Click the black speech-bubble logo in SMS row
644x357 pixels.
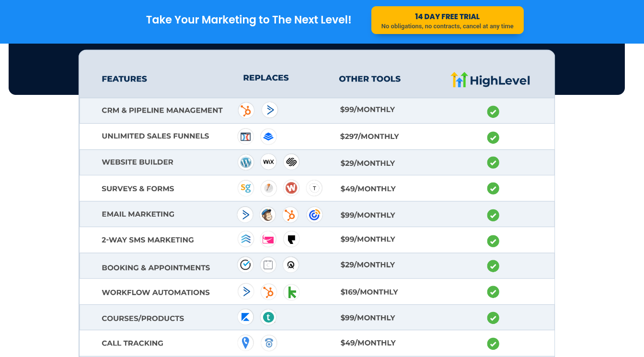point(291,239)
